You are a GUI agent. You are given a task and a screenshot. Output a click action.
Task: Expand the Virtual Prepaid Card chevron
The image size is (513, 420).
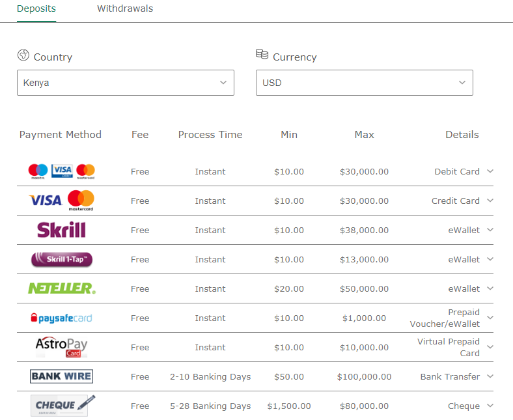tap(490, 347)
